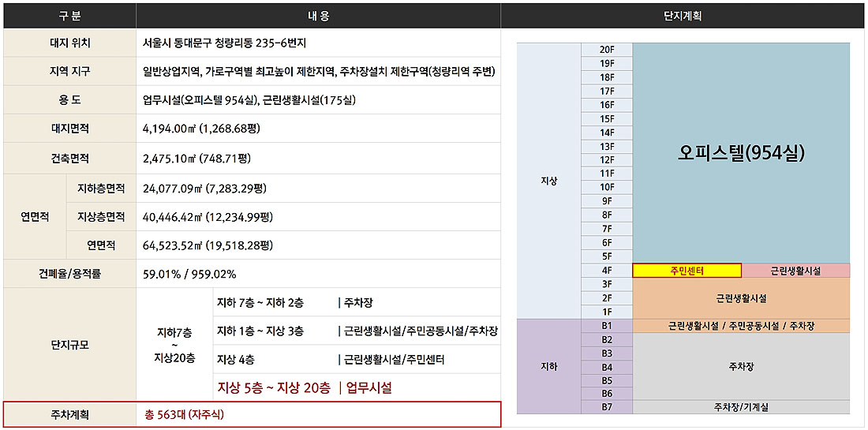Select the 용 도 row label
This screenshot has height=430, width=868.
point(69,100)
